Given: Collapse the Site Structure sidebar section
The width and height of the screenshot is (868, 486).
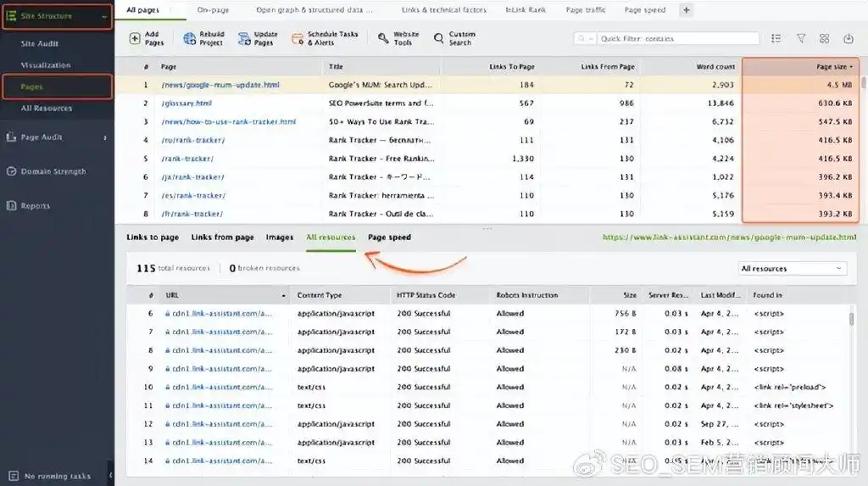Looking at the screenshot, I should 103,16.
